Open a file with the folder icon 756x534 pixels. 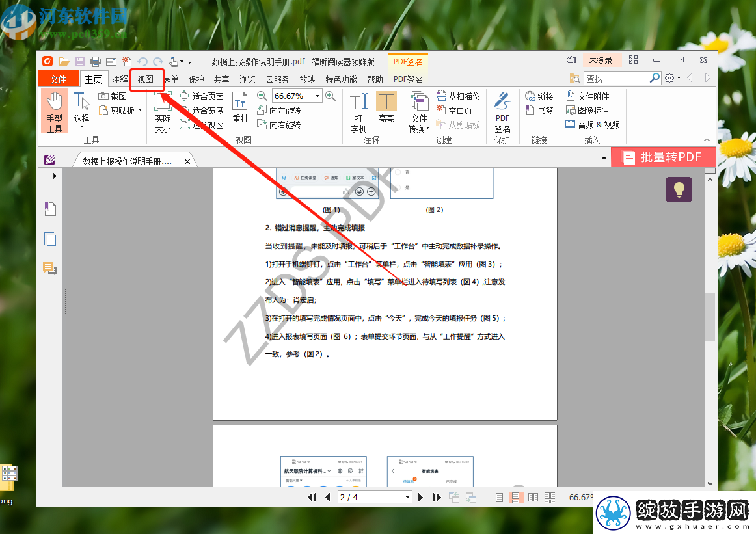(x=64, y=62)
